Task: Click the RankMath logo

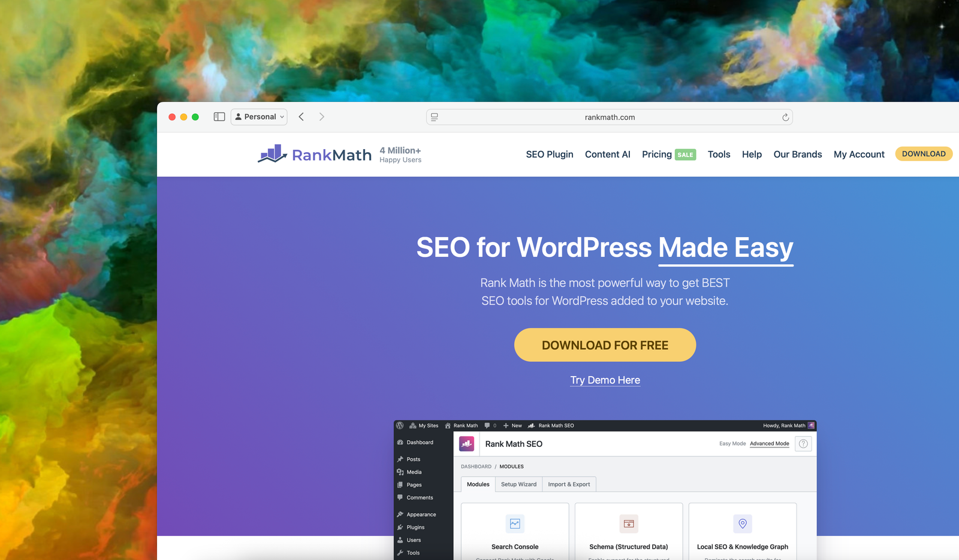Action: tap(315, 154)
